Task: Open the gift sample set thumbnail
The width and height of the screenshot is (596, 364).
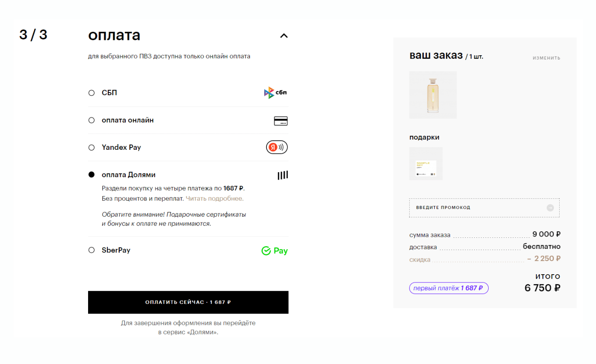Action: [426, 164]
